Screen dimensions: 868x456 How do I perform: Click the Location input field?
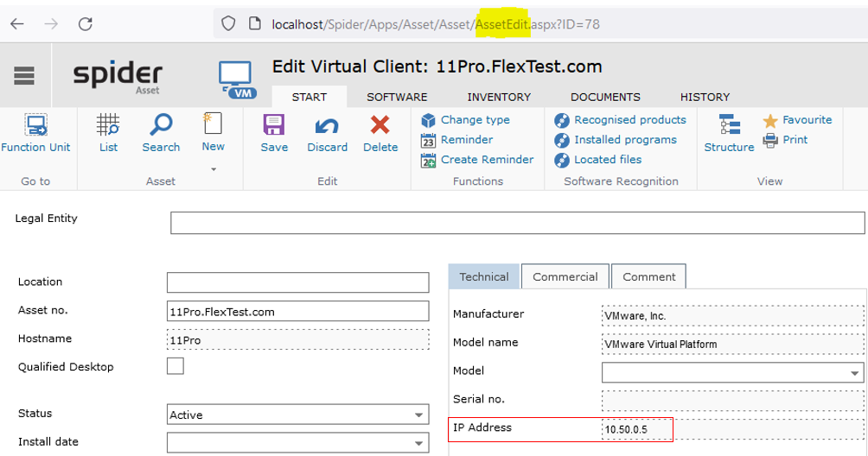297,282
